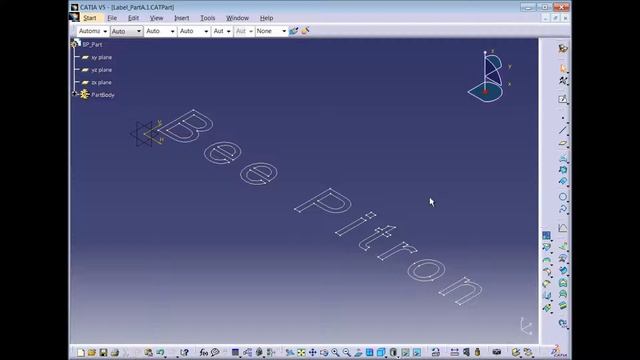Undo the last action
This screenshot has height=360, width=640.
(x=160, y=352)
